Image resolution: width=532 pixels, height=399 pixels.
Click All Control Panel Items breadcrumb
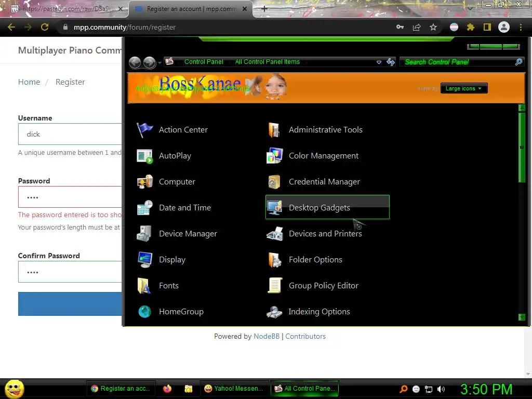(x=268, y=62)
